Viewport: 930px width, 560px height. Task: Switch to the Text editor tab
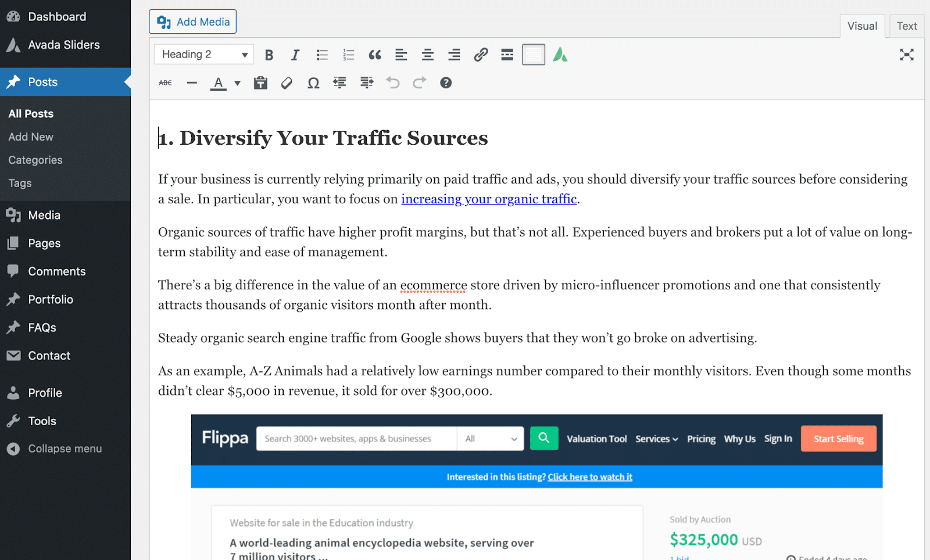coord(906,26)
